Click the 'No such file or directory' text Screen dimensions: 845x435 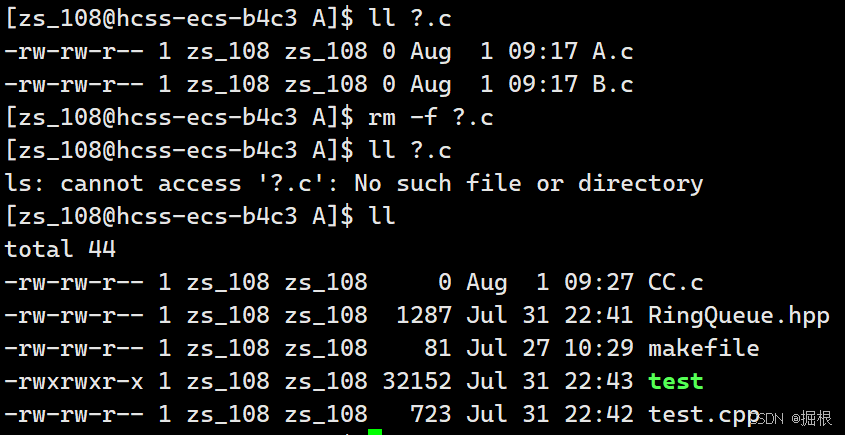click(x=529, y=184)
